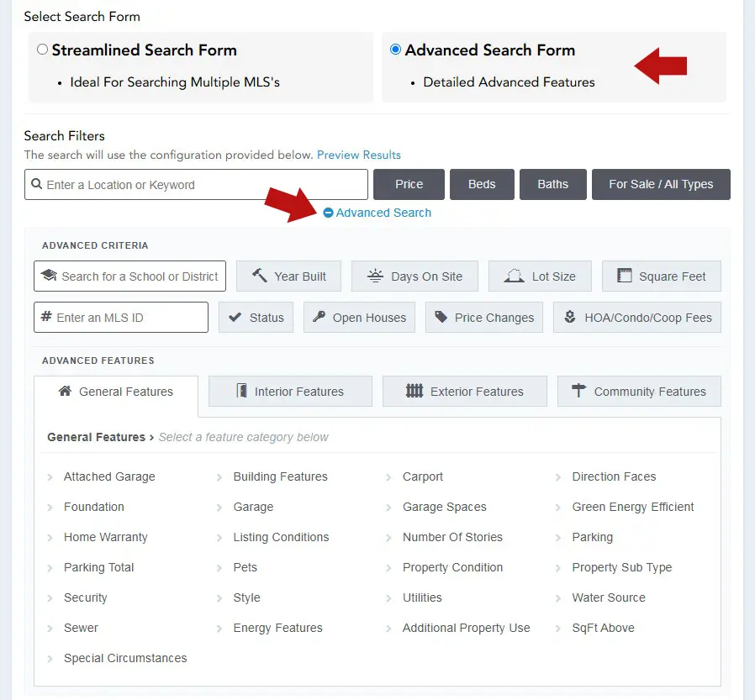Screen dimensions: 755x700
Task: Click the hammer icon on Year Built
Action: (260, 276)
